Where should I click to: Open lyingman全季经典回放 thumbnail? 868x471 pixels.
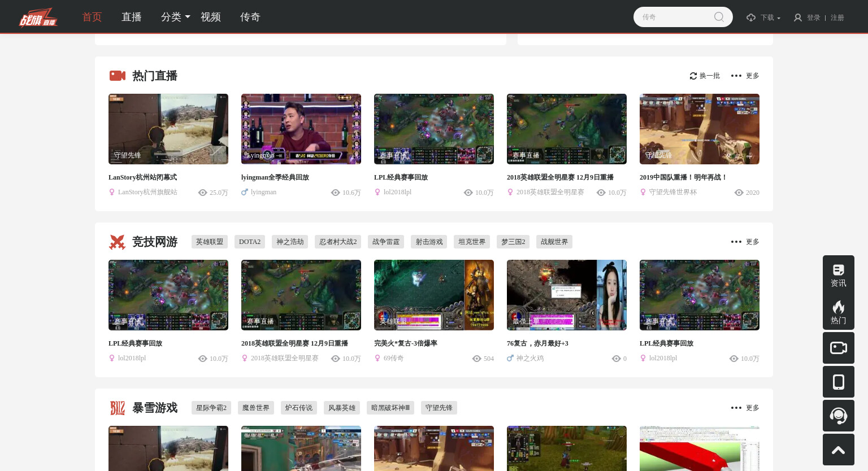click(301, 129)
